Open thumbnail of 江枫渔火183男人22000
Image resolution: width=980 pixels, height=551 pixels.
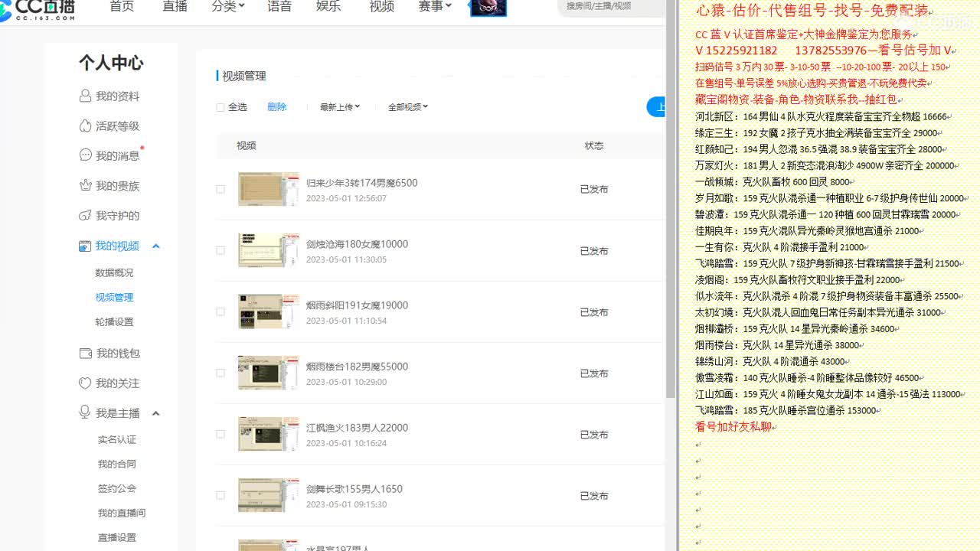click(268, 434)
